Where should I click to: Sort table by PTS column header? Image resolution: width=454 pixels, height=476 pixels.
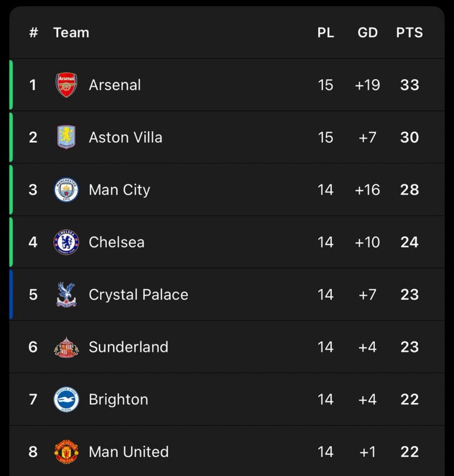pos(409,33)
